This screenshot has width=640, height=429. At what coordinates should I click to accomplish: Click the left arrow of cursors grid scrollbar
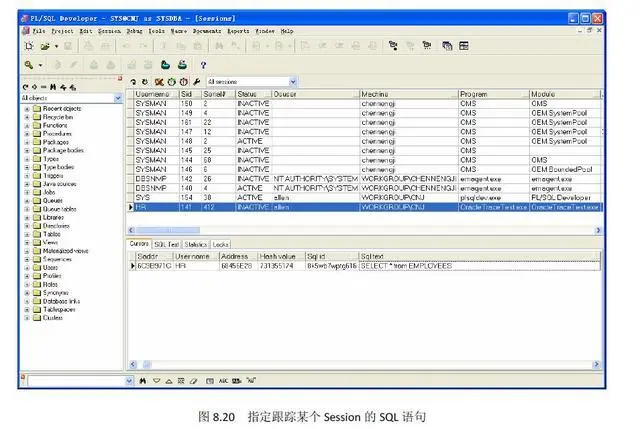pos(133,365)
